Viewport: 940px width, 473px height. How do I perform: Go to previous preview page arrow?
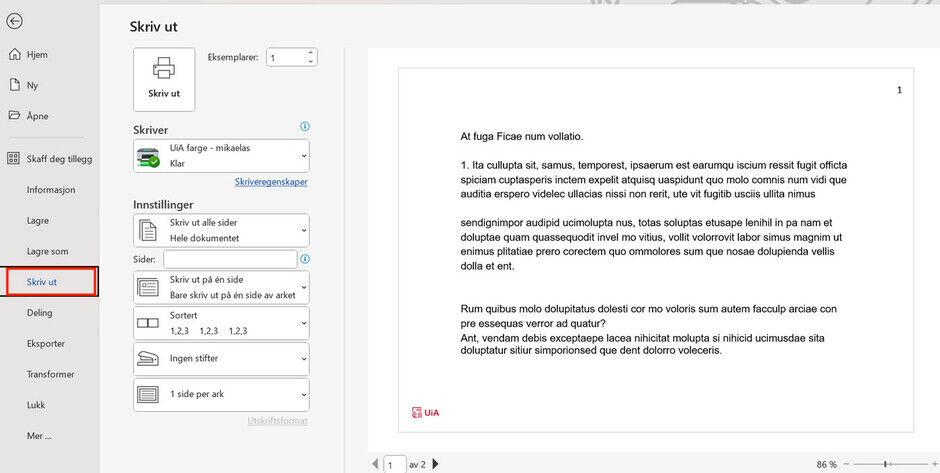pyautogui.click(x=375, y=463)
